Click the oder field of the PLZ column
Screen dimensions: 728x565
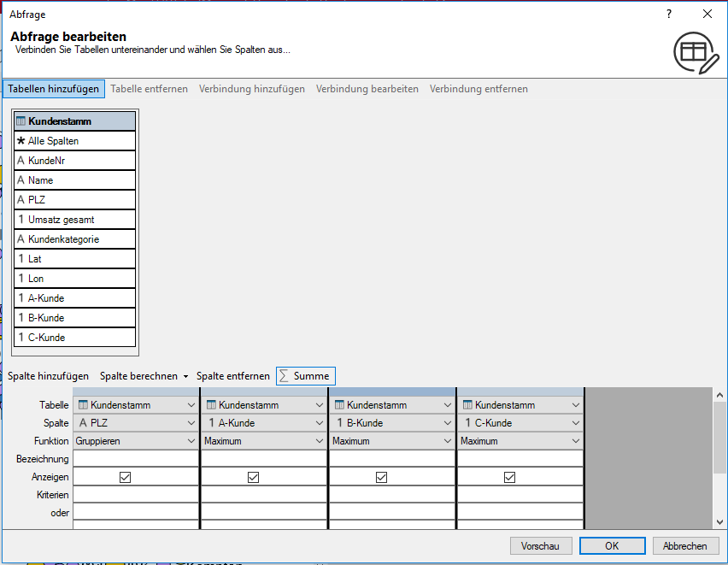point(136,513)
